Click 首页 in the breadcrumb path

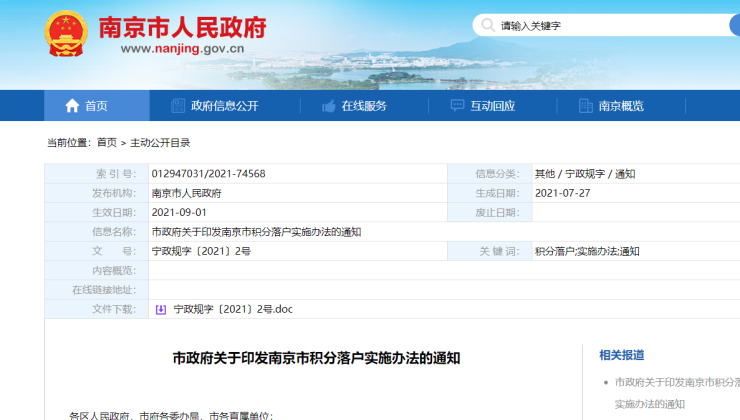coord(107,143)
